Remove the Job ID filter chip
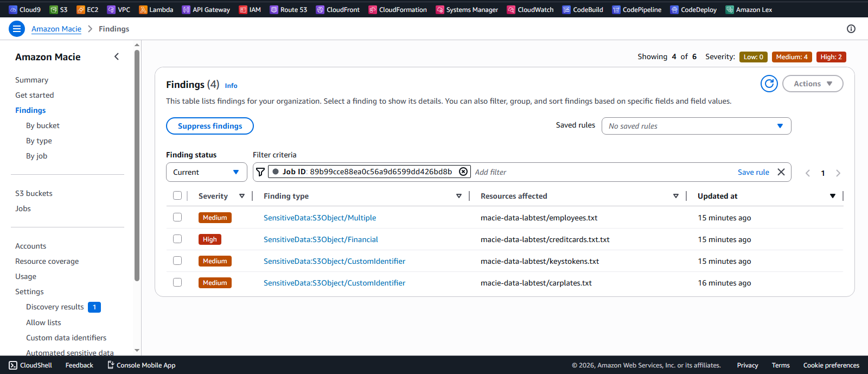 click(463, 172)
